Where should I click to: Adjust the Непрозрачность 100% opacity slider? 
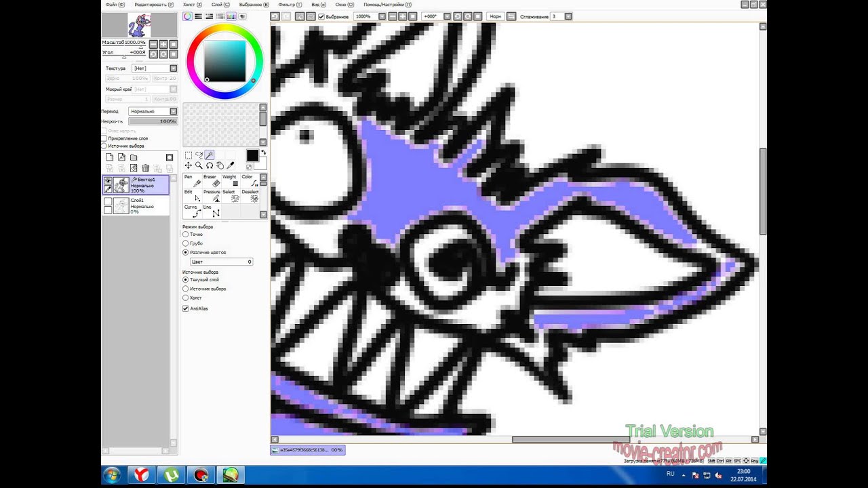153,121
